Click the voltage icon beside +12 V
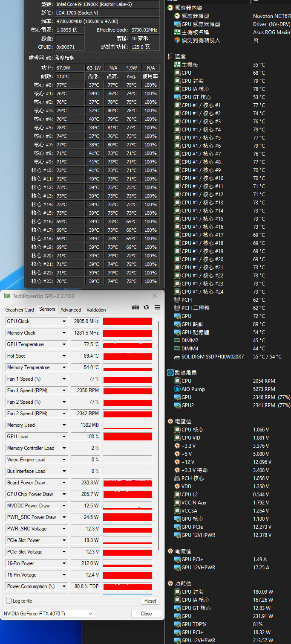 [x=177, y=462]
